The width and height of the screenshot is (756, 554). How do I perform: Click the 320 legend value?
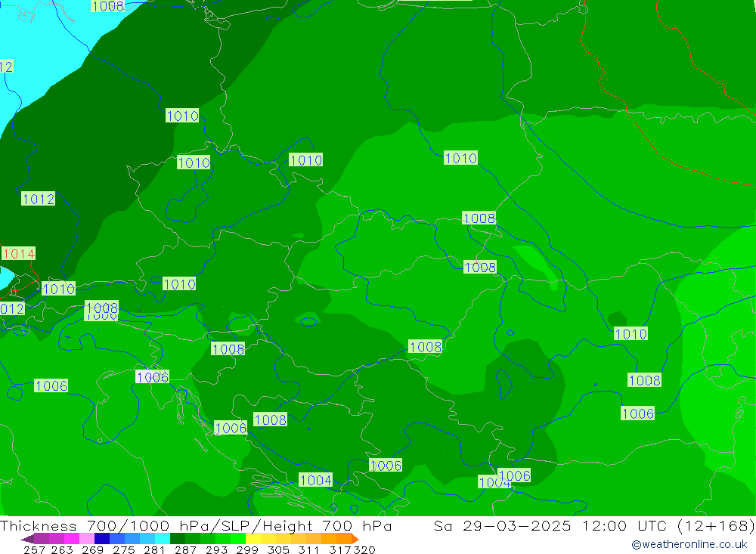pos(364,549)
